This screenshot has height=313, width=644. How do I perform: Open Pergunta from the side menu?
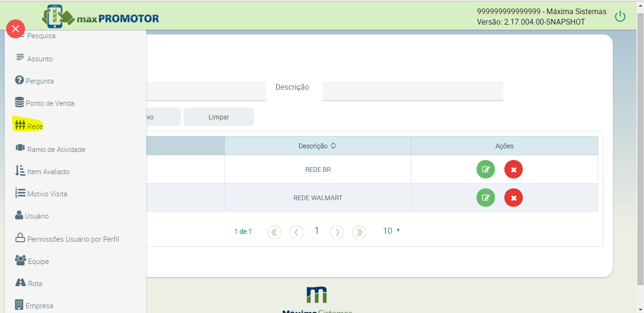[39, 81]
